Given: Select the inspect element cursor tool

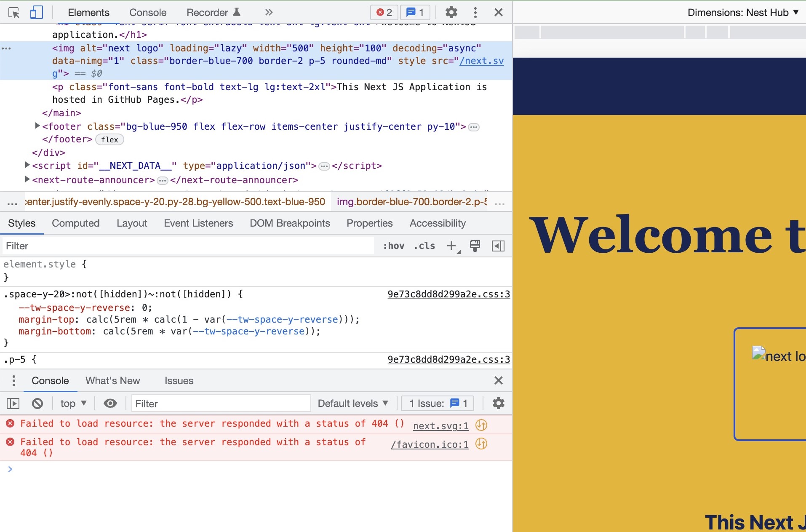Looking at the screenshot, I should click(14, 12).
